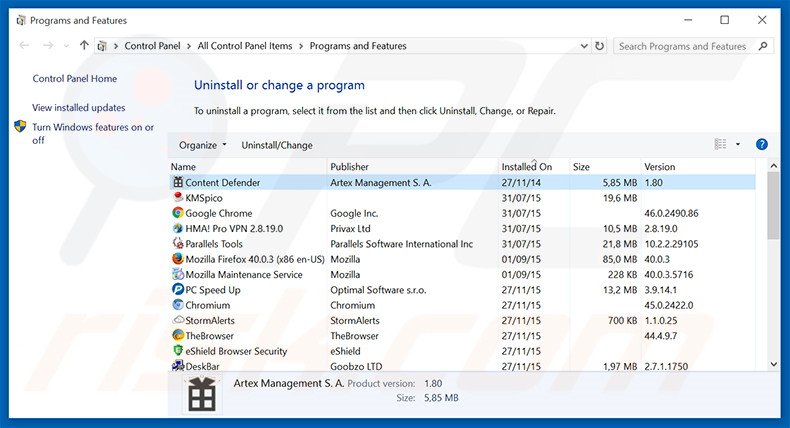
Task: Open the Organize dropdown menu
Action: coord(203,145)
